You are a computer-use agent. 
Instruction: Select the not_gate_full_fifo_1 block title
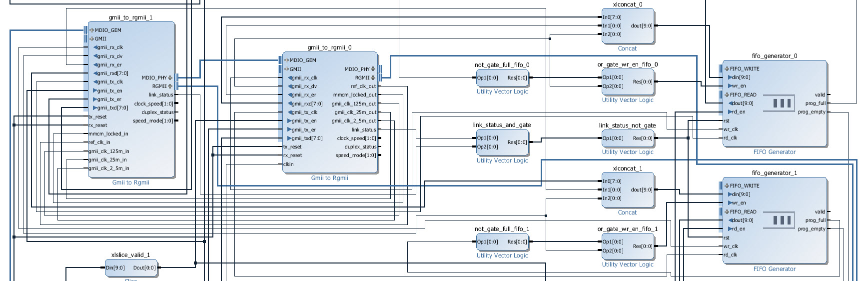[502, 229]
